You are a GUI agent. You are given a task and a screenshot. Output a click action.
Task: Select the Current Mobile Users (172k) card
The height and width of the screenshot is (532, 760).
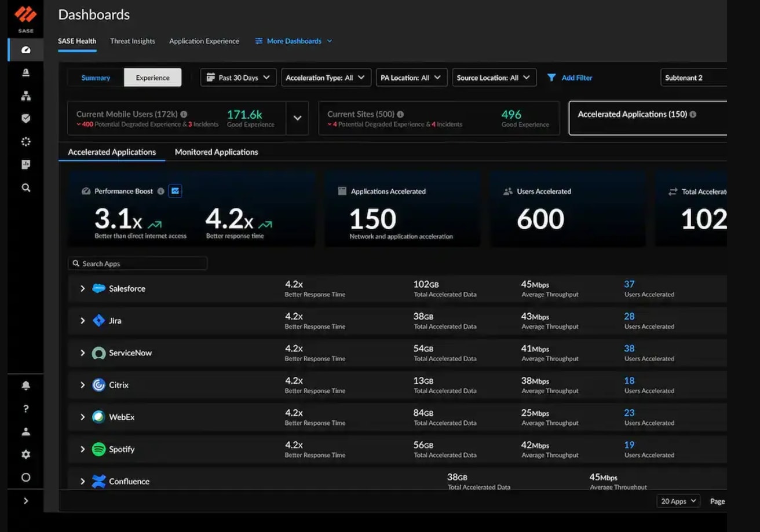[x=177, y=118]
